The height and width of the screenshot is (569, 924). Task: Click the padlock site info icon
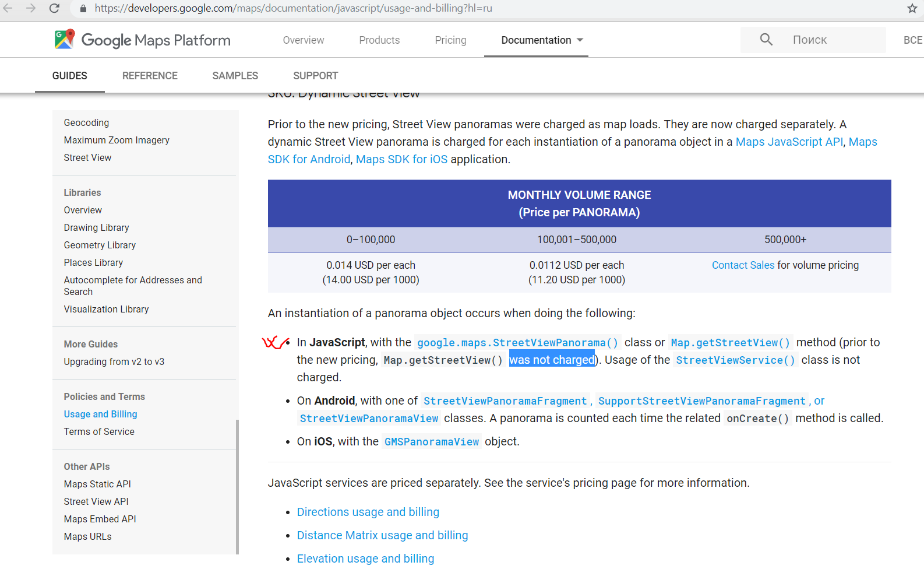coord(83,9)
